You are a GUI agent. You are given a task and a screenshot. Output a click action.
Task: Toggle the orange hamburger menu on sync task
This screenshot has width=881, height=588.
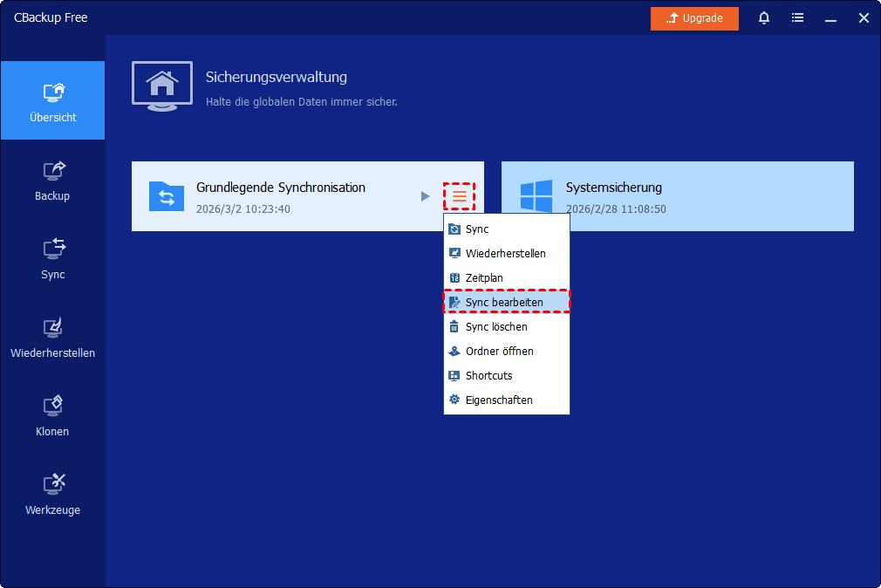[459, 196]
